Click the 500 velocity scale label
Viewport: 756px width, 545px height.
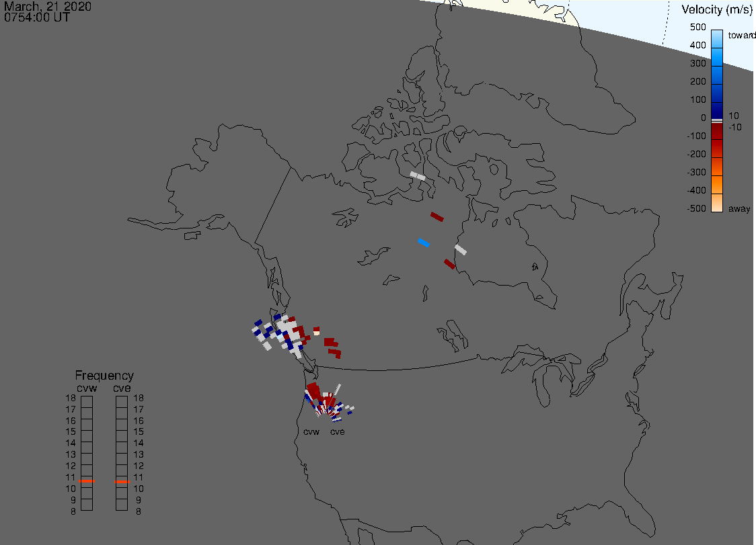[x=697, y=27]
